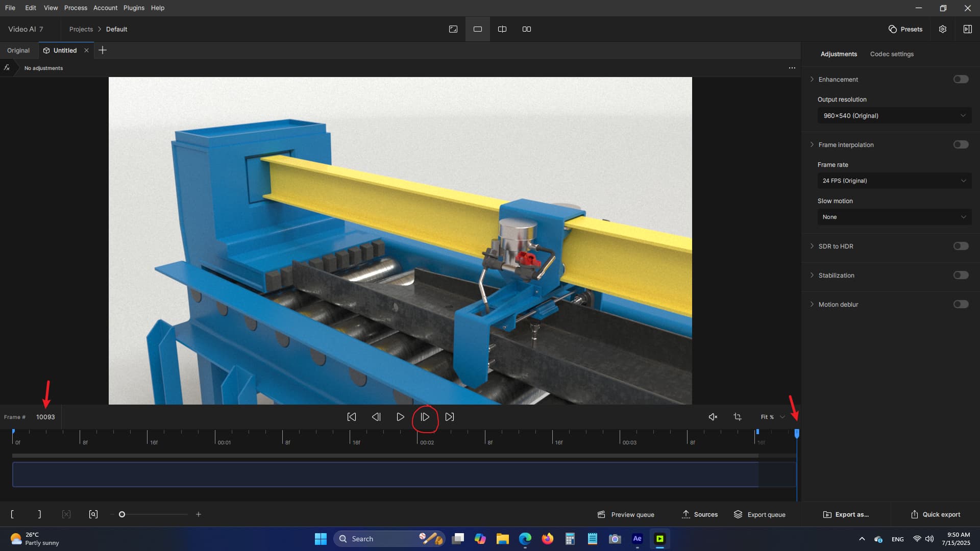The height and width of the screenshot is (551, 980).
Task: Open the Frame rate 24 FPS dropdown
Action: coord(894,181)
